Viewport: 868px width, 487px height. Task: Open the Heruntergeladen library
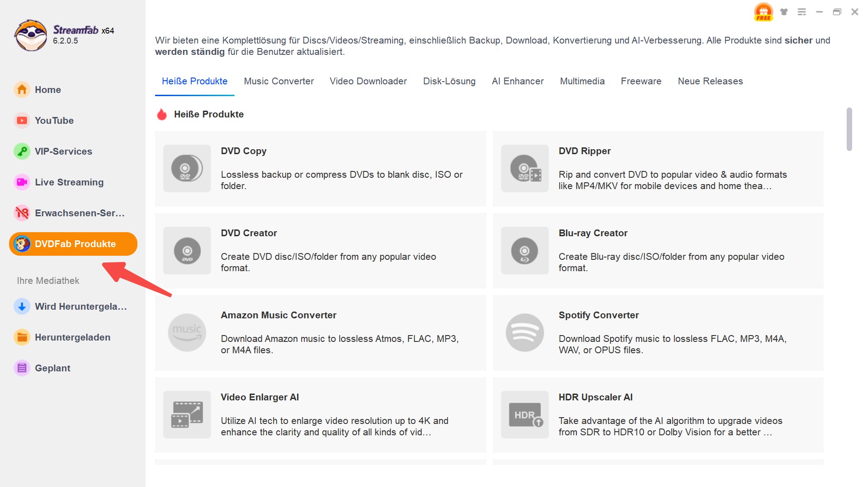tap(73, 337)
